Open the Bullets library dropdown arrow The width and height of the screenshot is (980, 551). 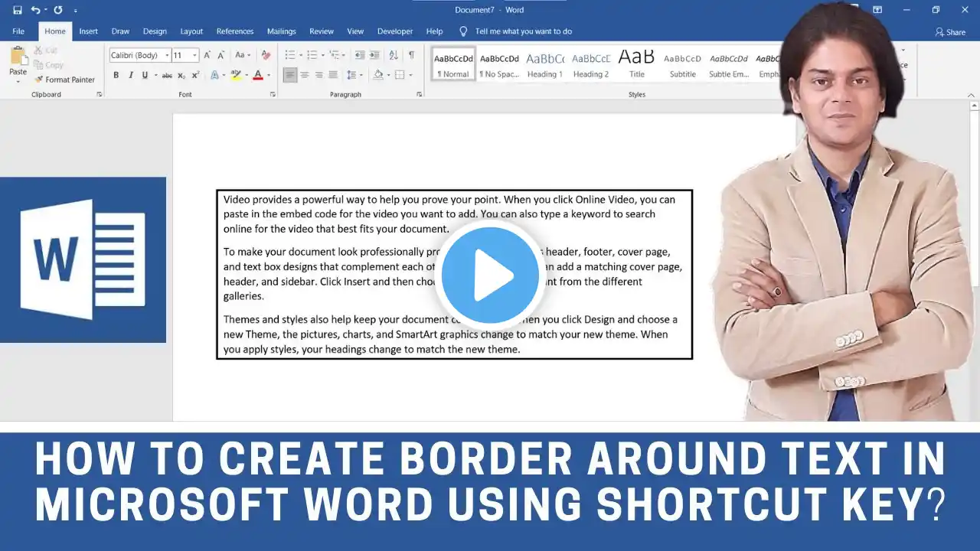[x=299, y=55]
